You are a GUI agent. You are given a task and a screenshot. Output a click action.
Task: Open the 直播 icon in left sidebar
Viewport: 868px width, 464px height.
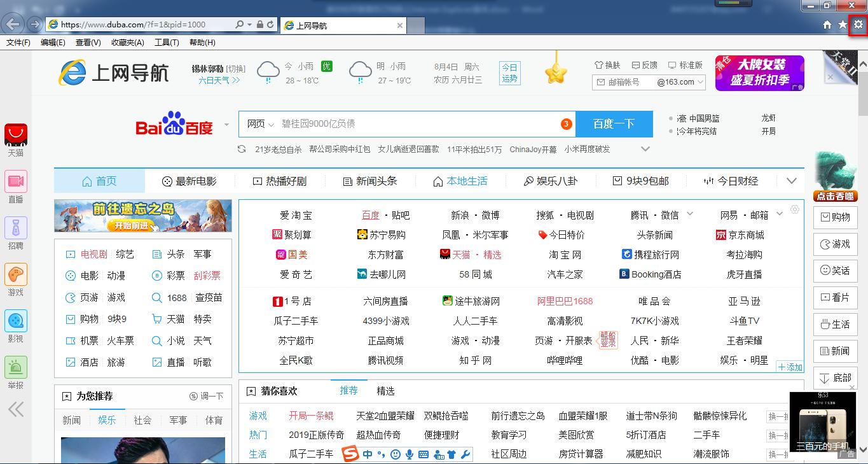(16, 181)
